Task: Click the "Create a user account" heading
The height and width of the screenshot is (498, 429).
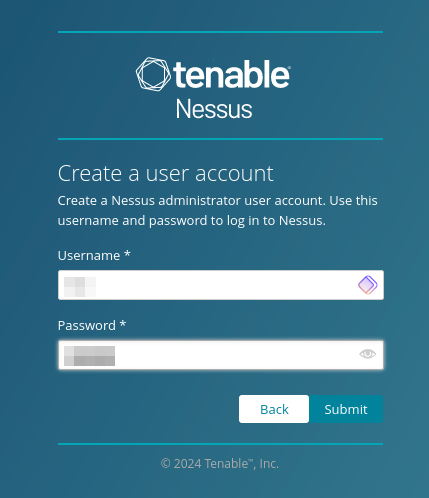Action: pyautogui.click(x=165, y=174)
